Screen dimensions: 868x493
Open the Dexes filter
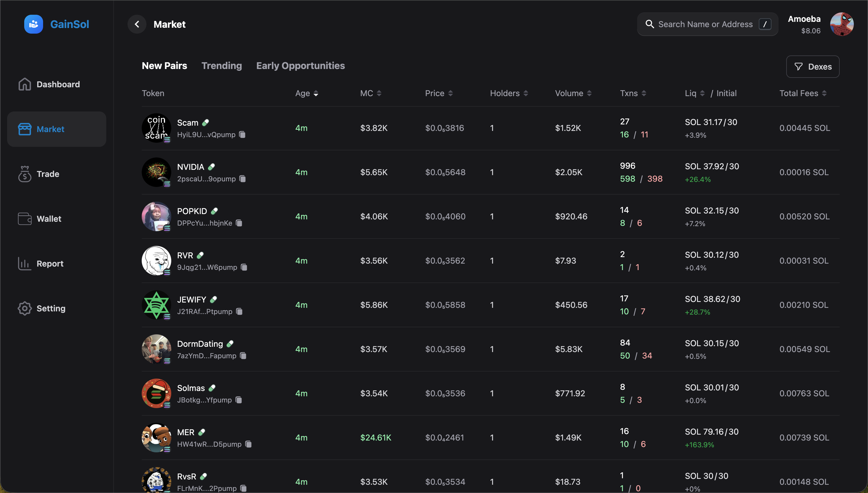(812, 66)
